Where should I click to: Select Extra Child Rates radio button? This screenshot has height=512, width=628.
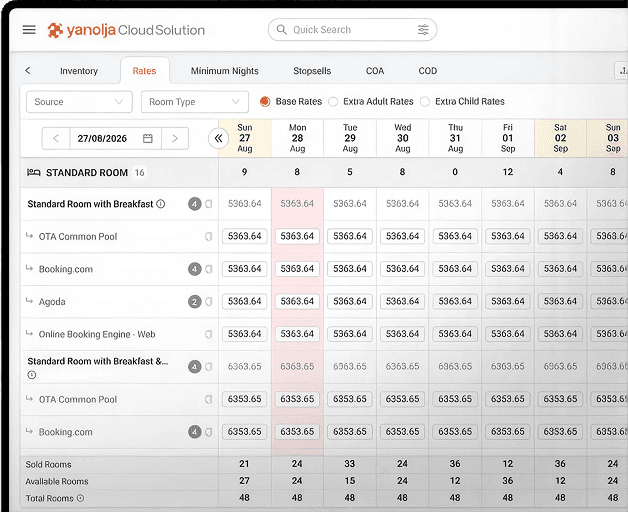coord(425,102)
